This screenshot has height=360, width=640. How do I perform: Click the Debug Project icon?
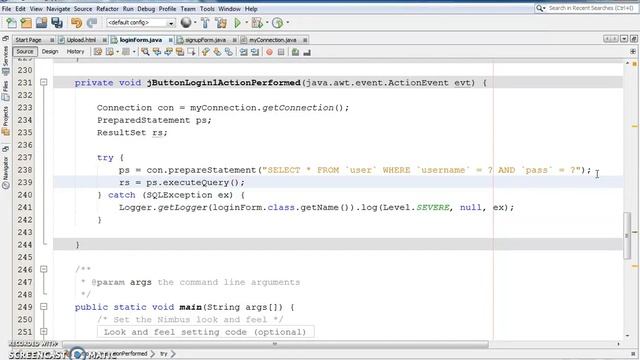(257, 23)
